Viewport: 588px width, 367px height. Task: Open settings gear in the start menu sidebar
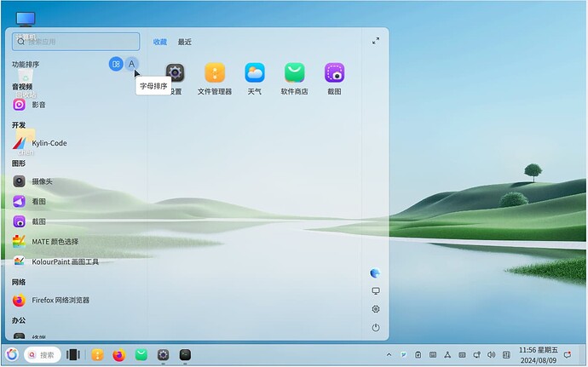(376, 309)
